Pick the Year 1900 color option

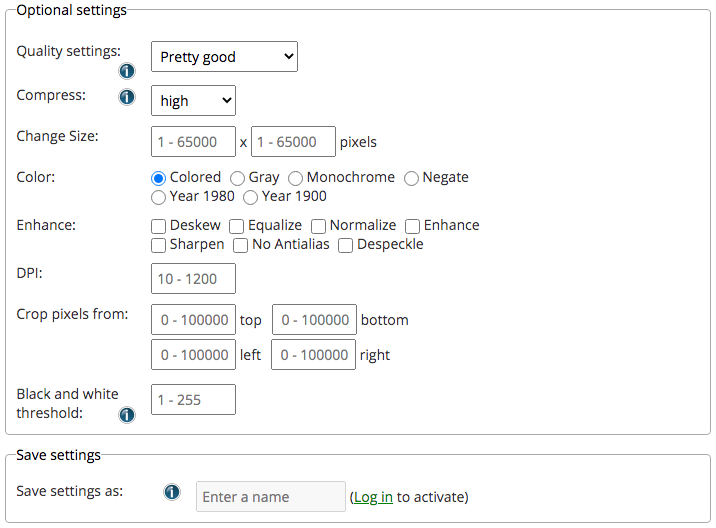[250, 197]
